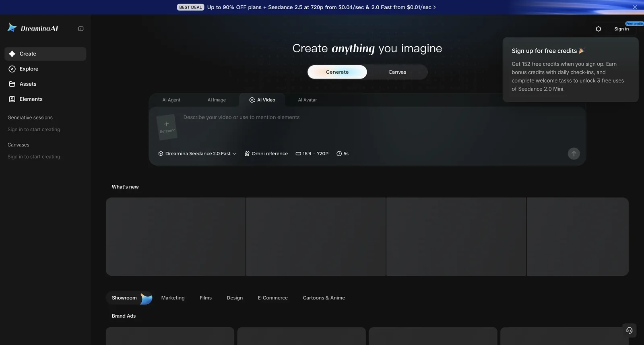The image size is (644, 345).
Task: Select the Films category tab
Action: 206,298
